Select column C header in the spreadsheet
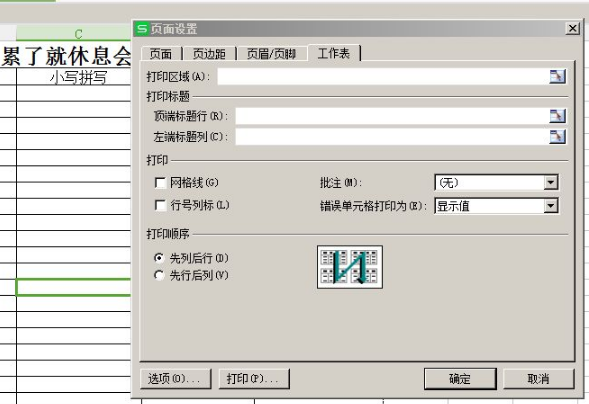589x404 pixels. [x=74, y=34]
